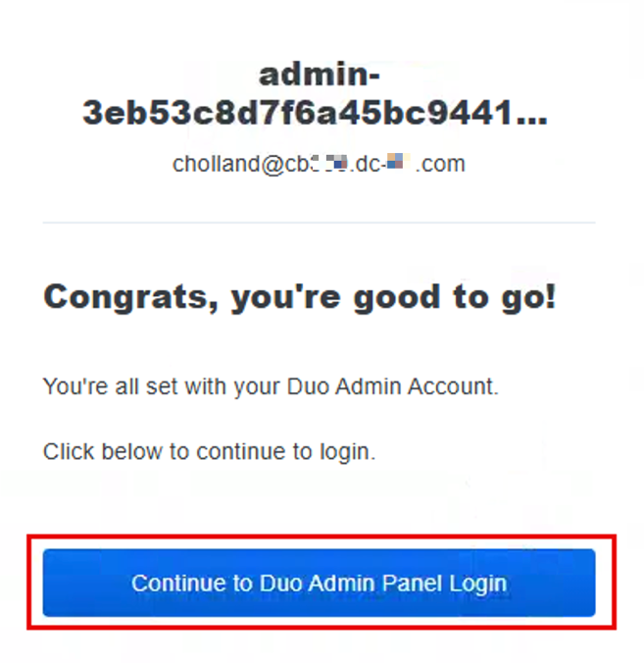This screenshot has width=644, height=663.
Task: Click the "Click below to continue" instruction text
Action: coord(209,452)
